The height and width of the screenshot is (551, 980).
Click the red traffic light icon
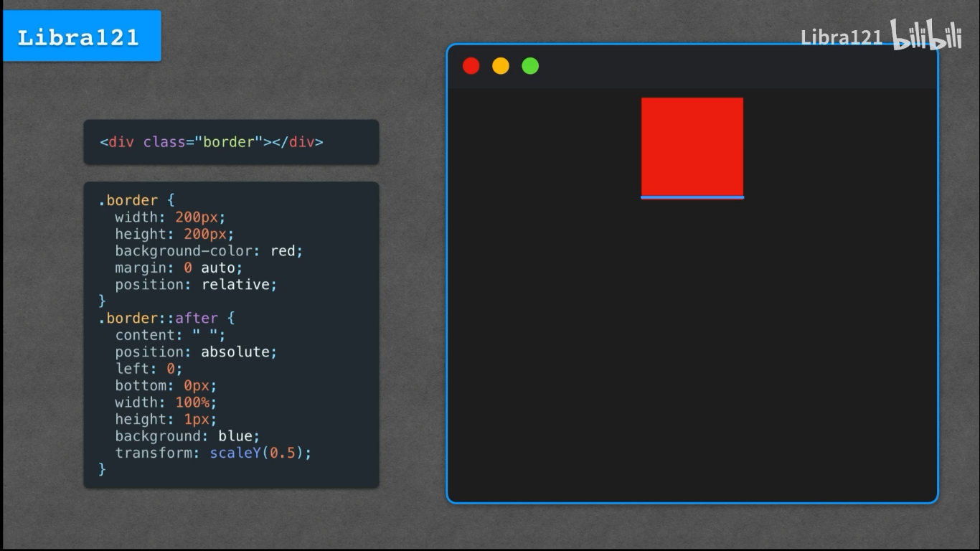pos(471,65)
